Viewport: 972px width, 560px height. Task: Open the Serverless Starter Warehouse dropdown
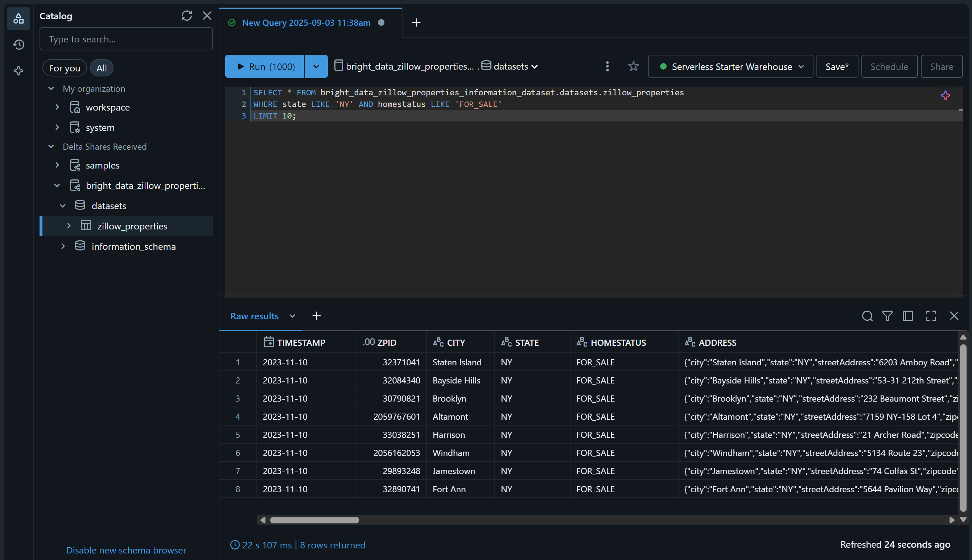pos(730,67)
